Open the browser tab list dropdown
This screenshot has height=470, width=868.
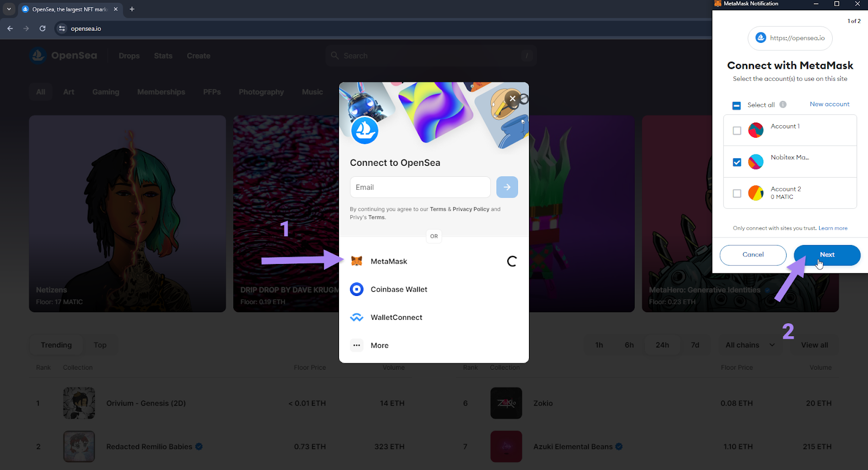click(9, 9)
